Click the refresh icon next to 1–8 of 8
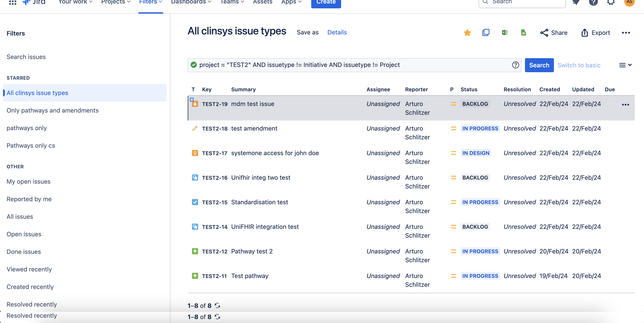 tap(217, 305)
